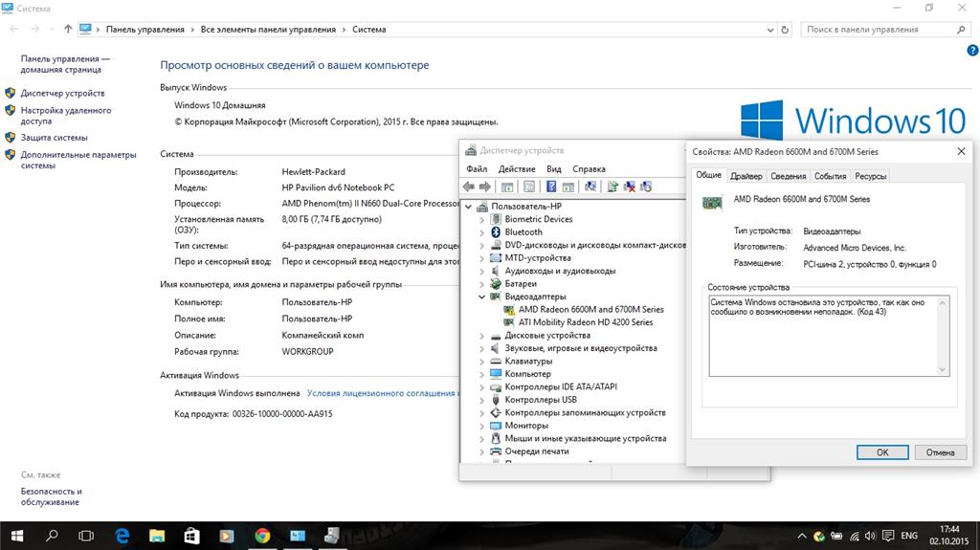Open Task View on the taskbar
Screen dimensions: 980x550
click(x=86, y=536)
